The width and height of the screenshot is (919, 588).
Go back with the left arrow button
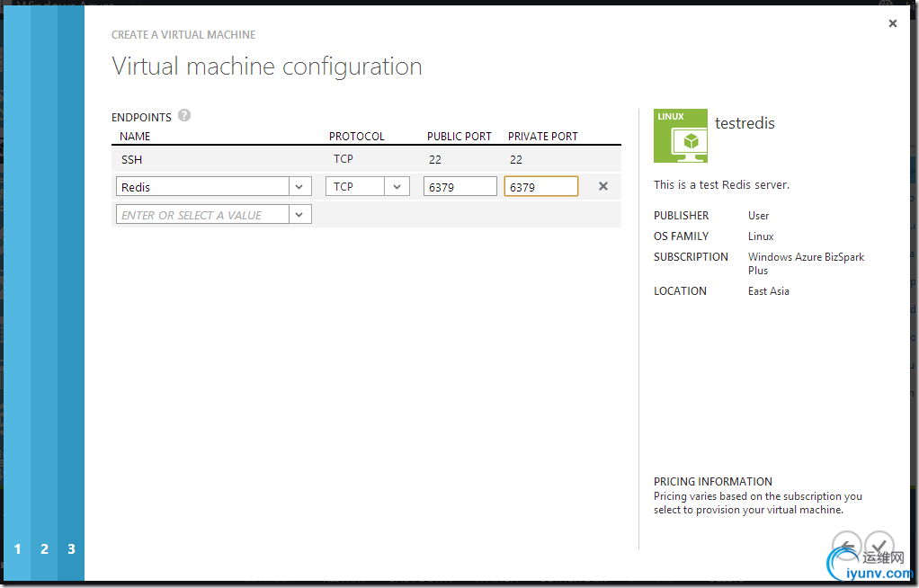point(846,545)
